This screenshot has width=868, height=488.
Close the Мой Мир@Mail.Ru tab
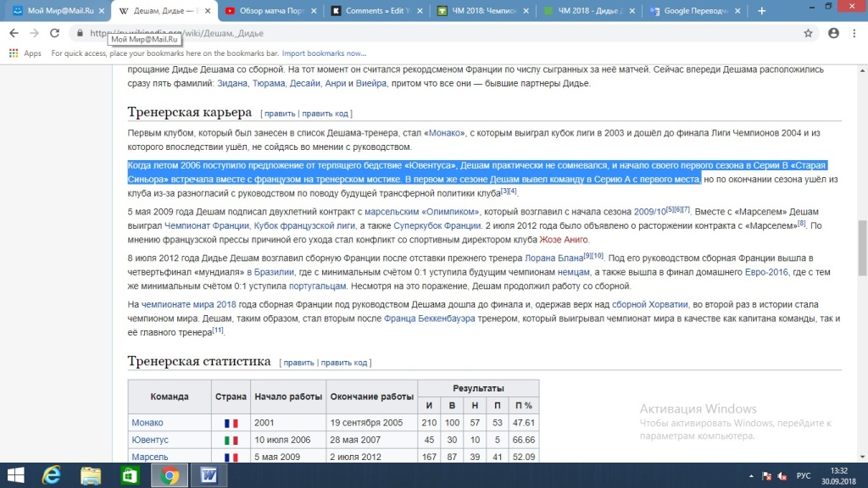pos(102,10)
